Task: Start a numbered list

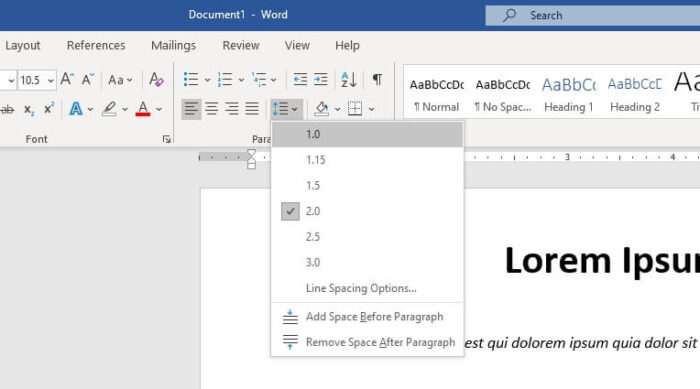Action: (225, 79)
